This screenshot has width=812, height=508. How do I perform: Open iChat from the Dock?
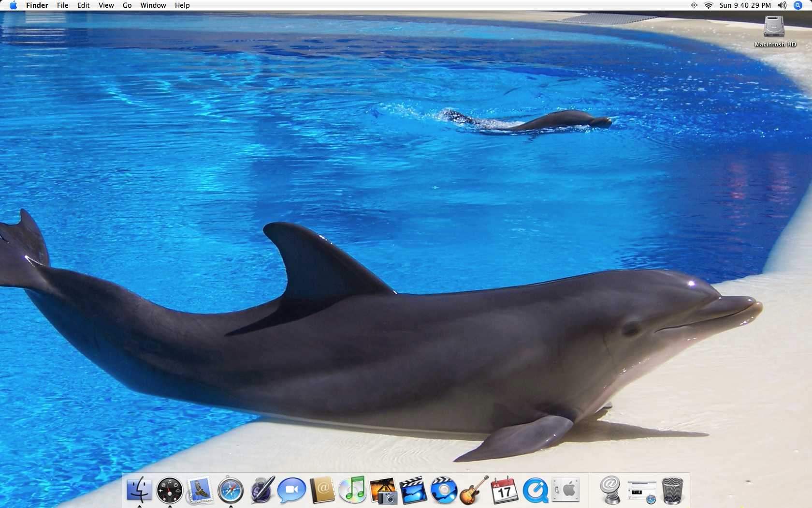tap(291, 490)
